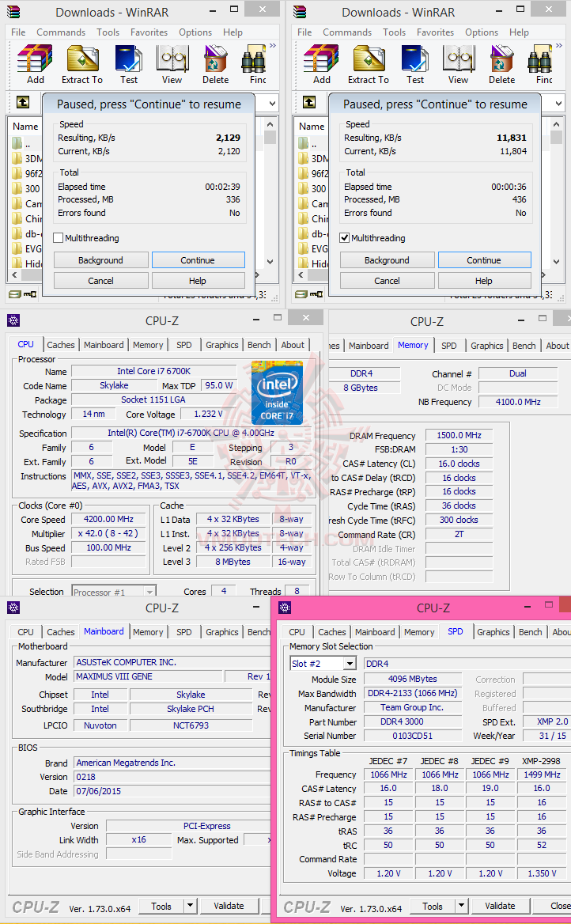This screenshot has width=571, height=924.
Task: Open Help menu in left WinRAR
Action: pos(233,32)
